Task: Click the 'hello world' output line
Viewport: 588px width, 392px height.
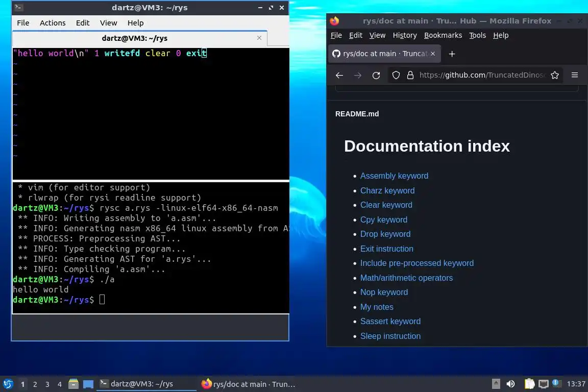Action: pos(40,289)
